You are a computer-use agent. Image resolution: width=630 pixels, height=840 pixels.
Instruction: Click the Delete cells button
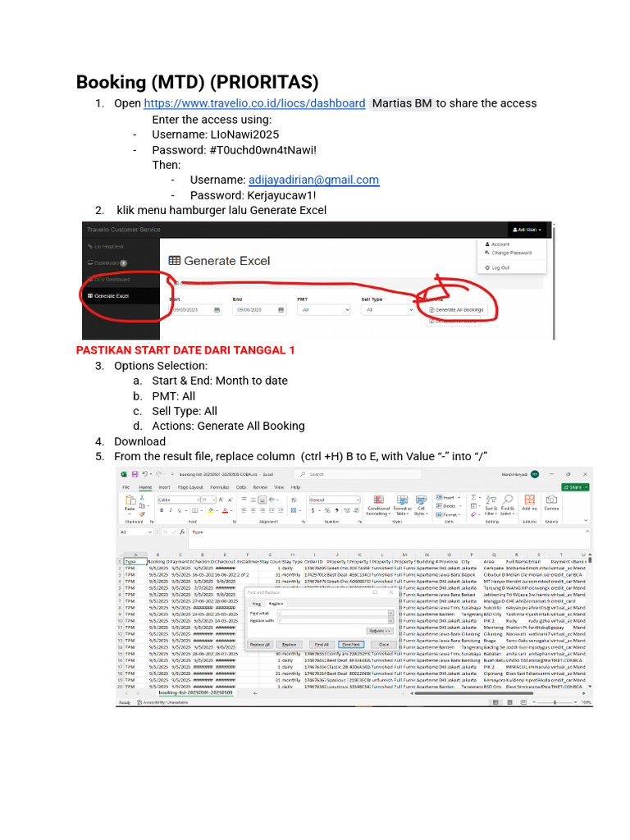point(448,505)
